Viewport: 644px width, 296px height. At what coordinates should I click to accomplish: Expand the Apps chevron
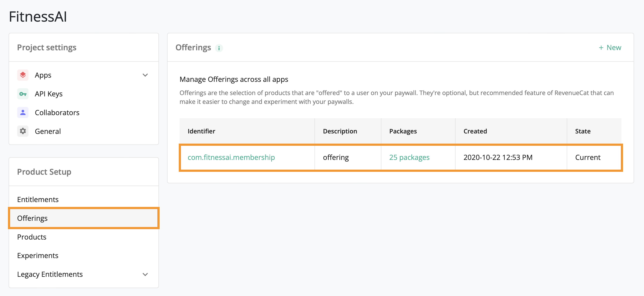(145, 75)
